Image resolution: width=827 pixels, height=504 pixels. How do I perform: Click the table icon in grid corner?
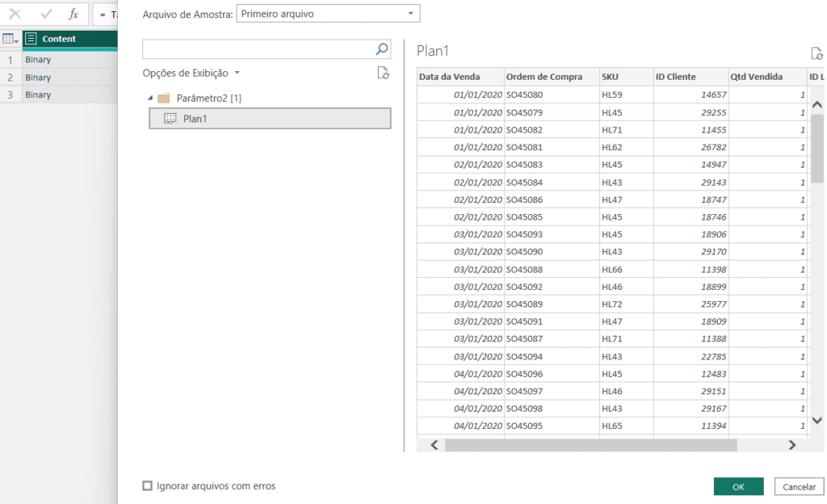[10, 39]
